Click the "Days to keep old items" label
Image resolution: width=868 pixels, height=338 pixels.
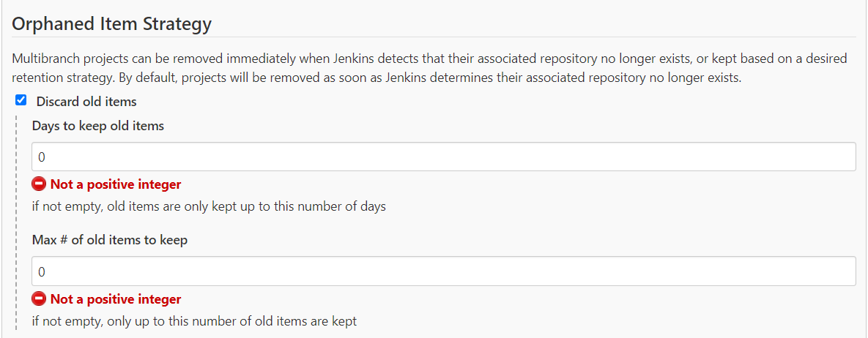tap(98, 126)
